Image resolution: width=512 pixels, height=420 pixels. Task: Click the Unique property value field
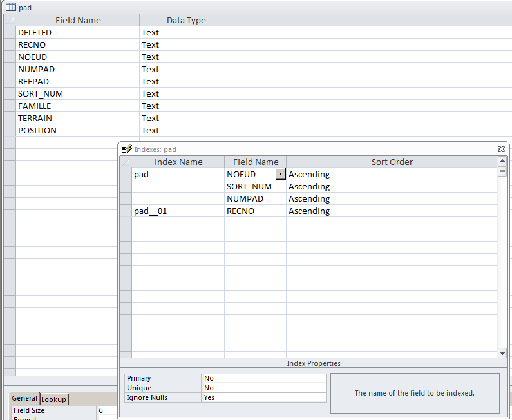[x=264, y=388]
